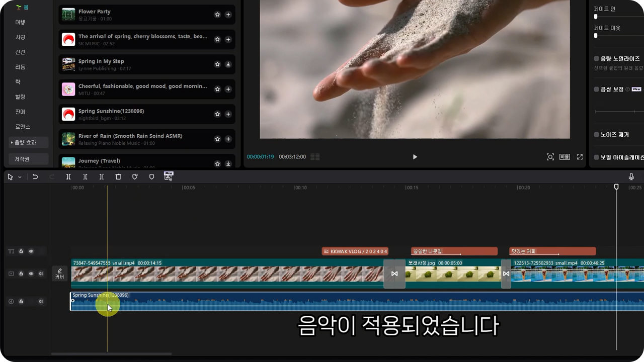Open selection tool dropdown arrow
644x362 pixels.
(x=20, y=177)
